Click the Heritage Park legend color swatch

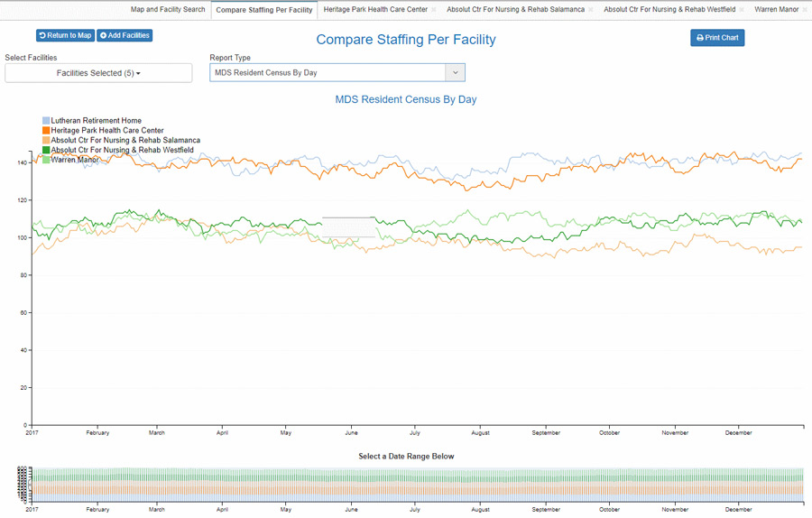(46, 131)
